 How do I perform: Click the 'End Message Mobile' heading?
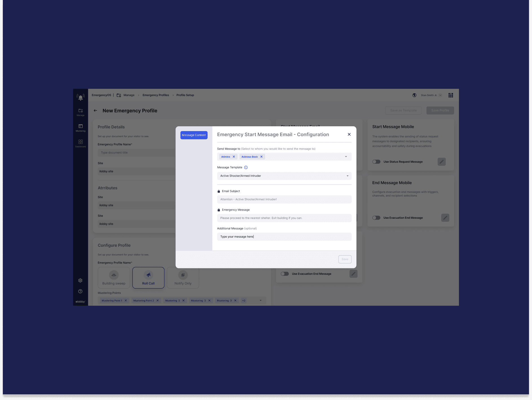click(x=392, y=183)
